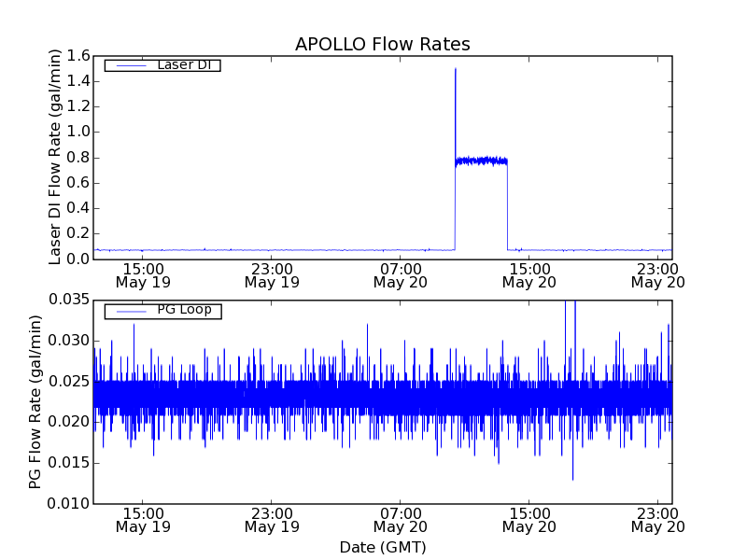
Task: Click the 07:00 May 20 label under top plot
Action: pyautogui.click(x=400, y=274)
